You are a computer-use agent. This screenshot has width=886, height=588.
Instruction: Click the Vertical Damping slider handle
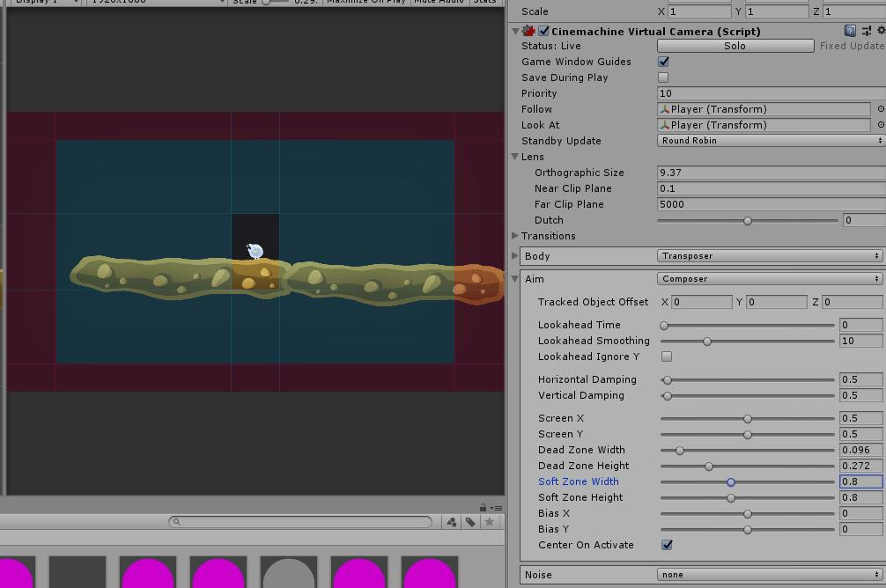tap(668, 396)
